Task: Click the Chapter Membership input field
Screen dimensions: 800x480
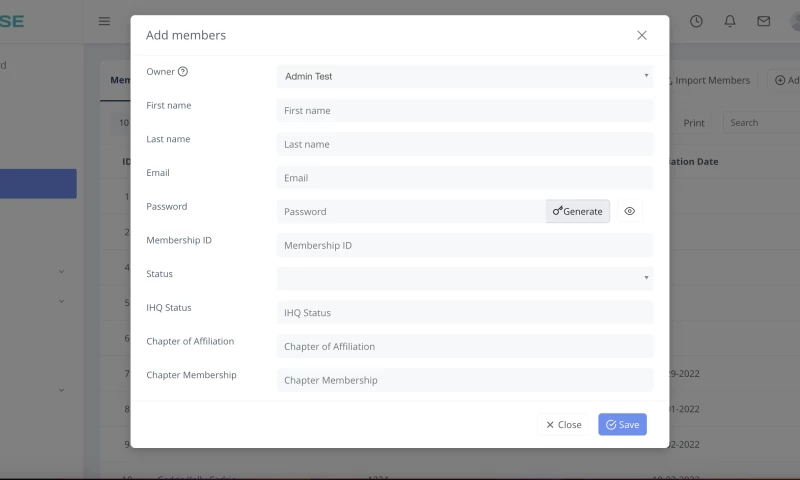Action: (465, 380)
